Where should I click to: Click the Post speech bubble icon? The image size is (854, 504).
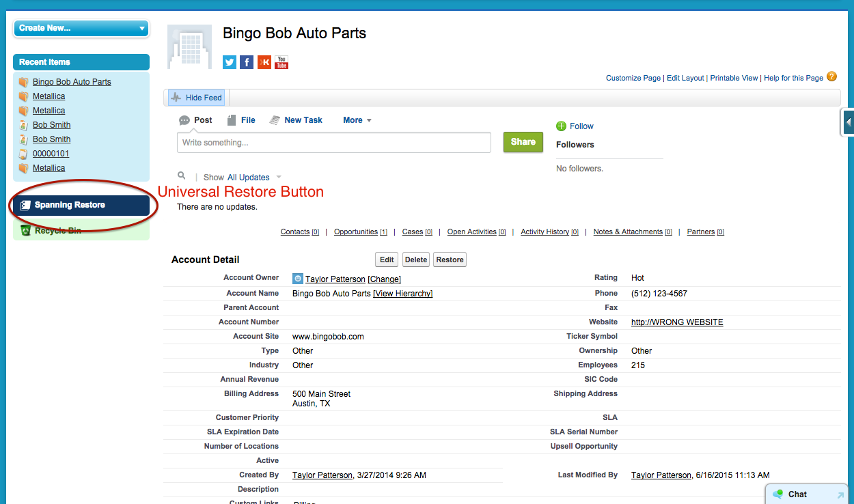[184, 120]
